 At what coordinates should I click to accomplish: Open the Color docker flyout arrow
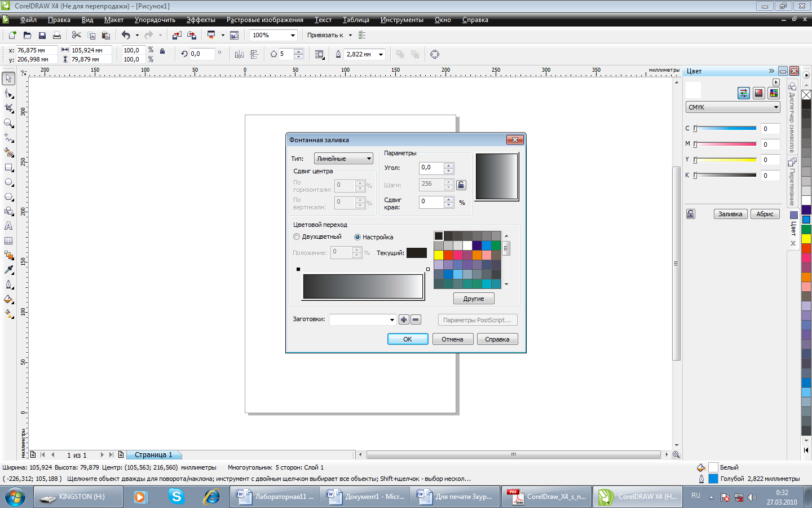pos(776,82)
